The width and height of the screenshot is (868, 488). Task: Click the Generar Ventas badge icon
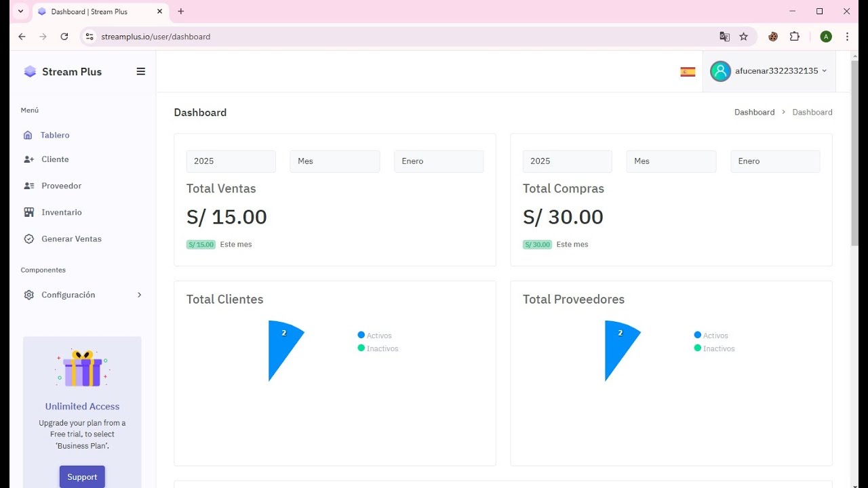(x=28, y=239)
